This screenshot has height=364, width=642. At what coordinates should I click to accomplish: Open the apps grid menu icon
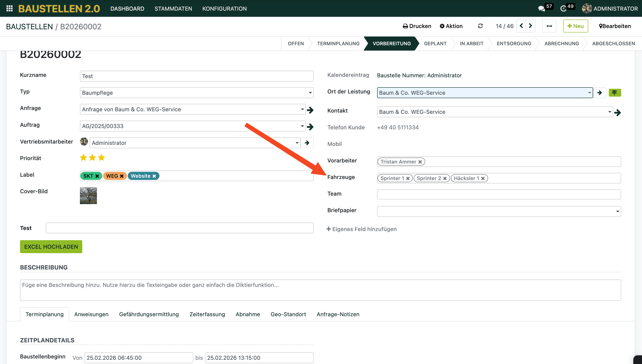[x=10, y=8]
